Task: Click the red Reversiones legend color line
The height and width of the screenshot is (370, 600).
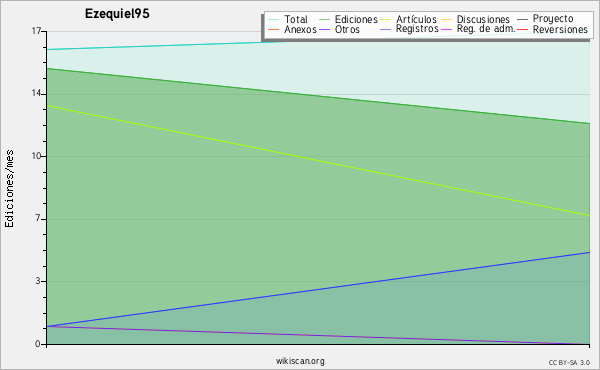Action: [522, 29]
